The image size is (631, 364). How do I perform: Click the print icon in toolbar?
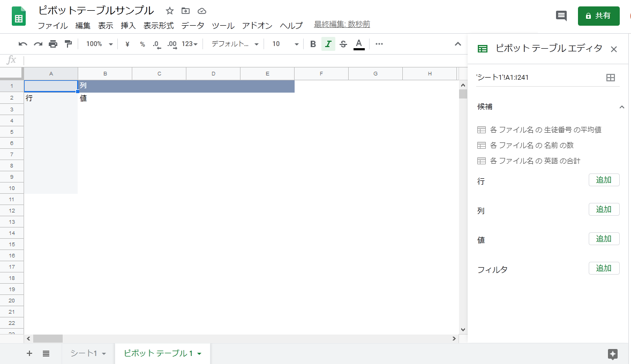53,44
